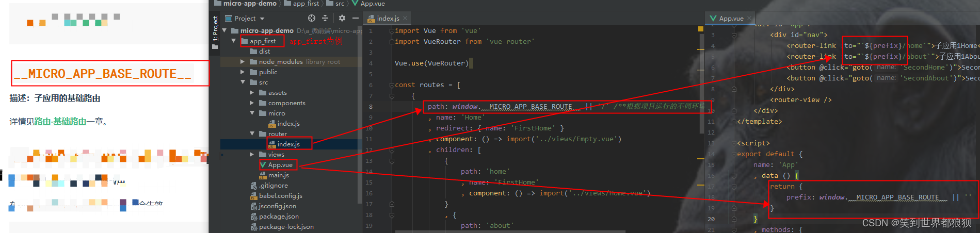Click src in the breadcrumb bar
The image size is (980, 233).
pos(335,4)
